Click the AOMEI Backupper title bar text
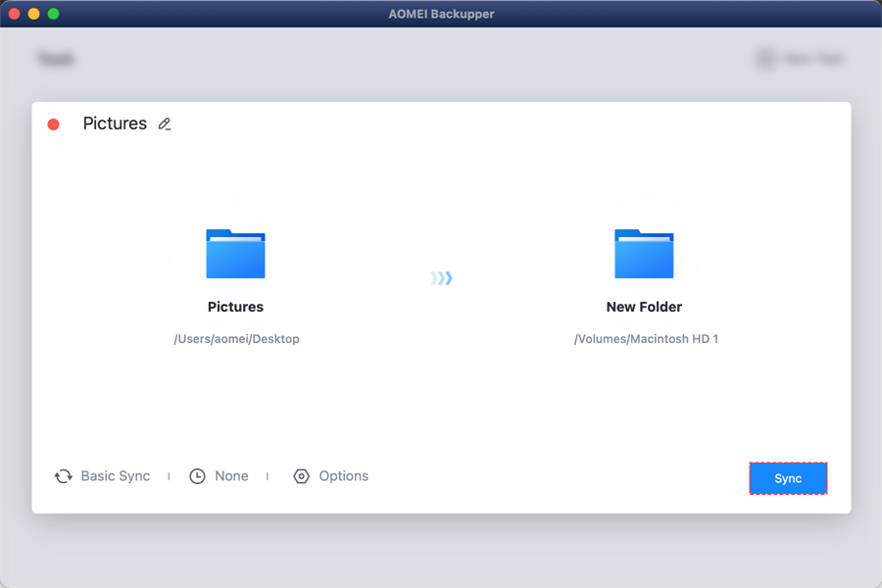 tap(441, 14)
